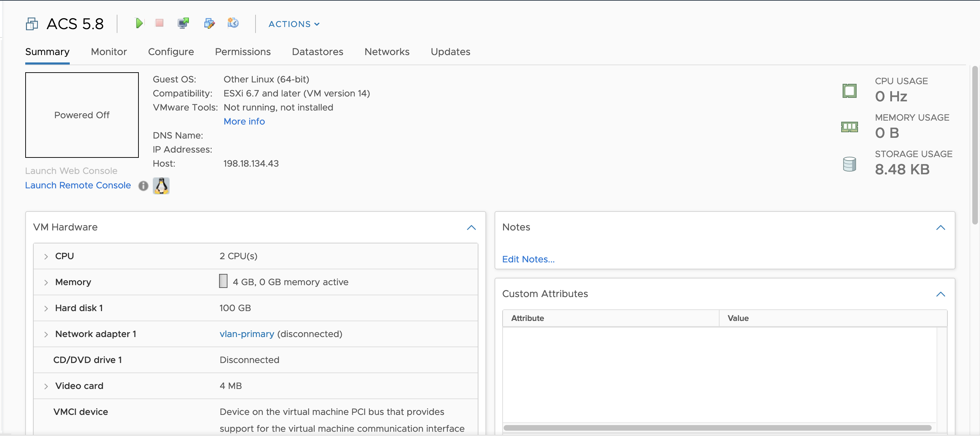This screenshot has width=980, height=437.
Task: Expand the CPU hardware row
Action: [46, 257]
